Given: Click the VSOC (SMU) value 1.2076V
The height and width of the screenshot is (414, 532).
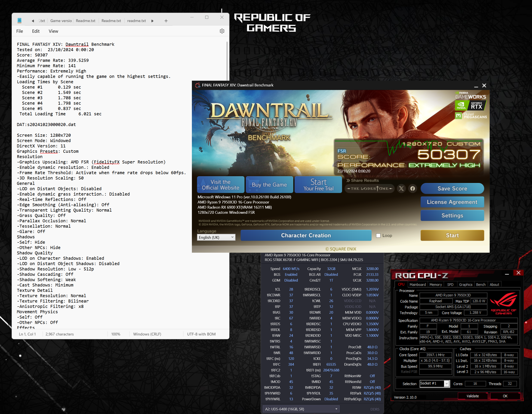Looking at the screenshot, I should (x=372, y=289).
